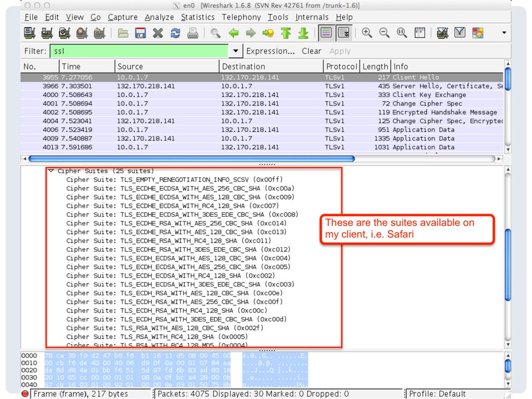532x399 pixels.
Task: Open a capture file folder icon
Action: [123, 33]
